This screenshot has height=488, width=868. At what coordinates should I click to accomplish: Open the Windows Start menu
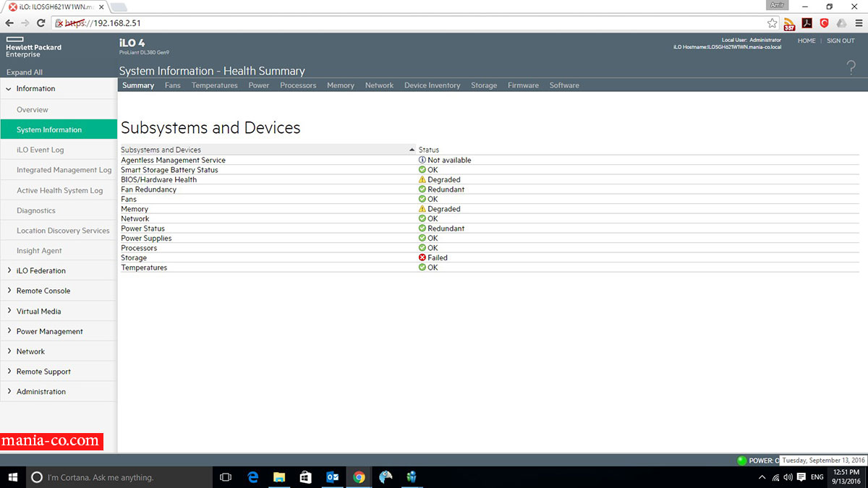12,477
